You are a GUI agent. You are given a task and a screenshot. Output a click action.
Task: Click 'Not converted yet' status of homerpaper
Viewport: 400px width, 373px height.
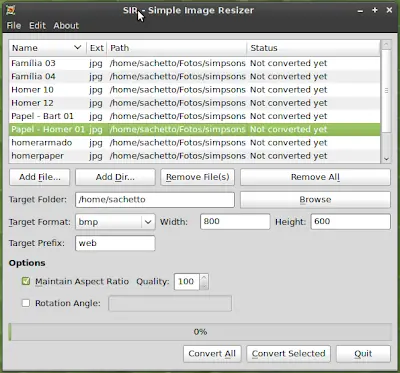[289, 156]
